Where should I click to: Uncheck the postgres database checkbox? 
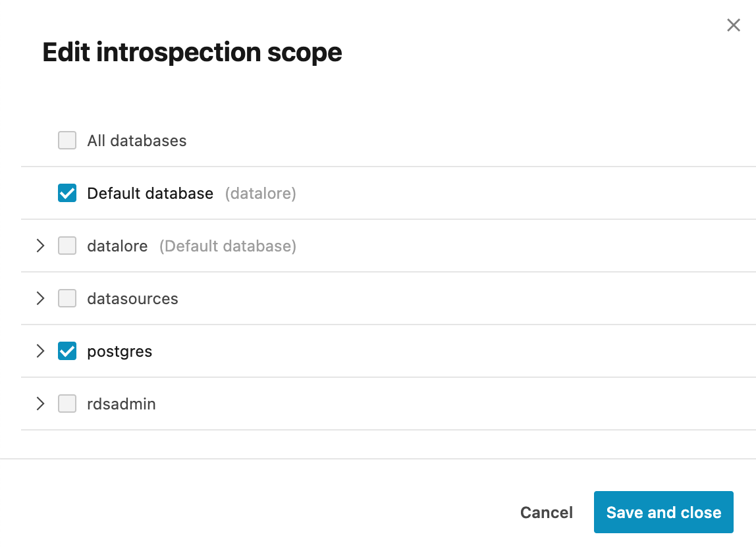(x=67, y=351)
